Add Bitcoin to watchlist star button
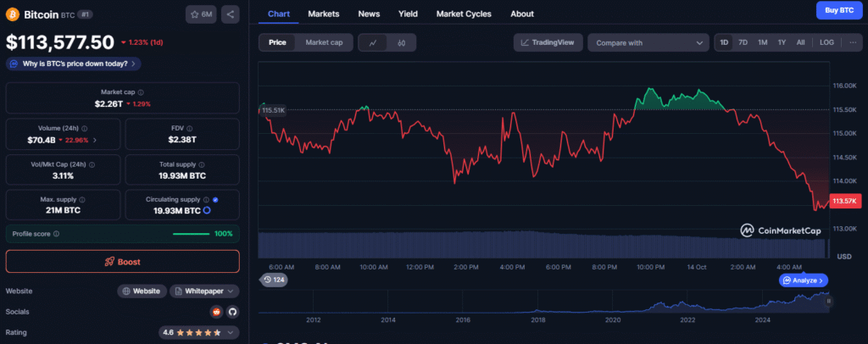 (201, 14)
